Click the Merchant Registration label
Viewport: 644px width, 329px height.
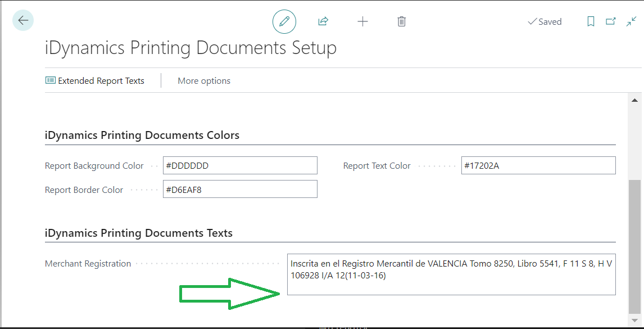click(x=88, y=264)
